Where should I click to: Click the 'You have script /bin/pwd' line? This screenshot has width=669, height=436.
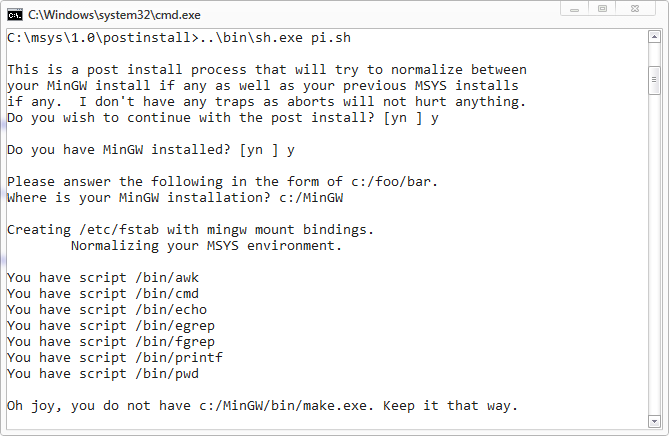[103, 374]
